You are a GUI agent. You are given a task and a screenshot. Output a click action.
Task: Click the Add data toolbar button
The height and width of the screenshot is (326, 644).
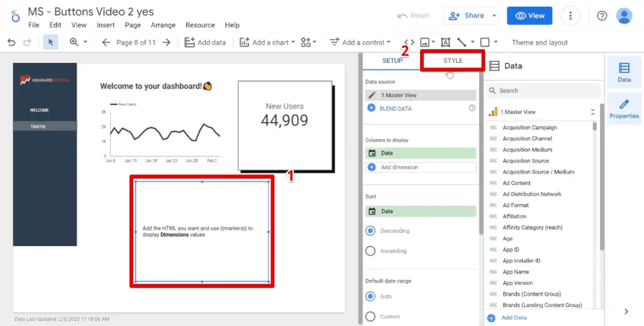205,42
